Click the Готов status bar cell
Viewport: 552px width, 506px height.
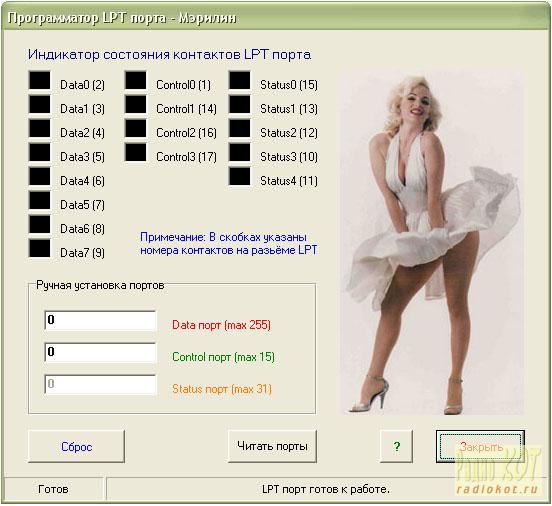53,489
